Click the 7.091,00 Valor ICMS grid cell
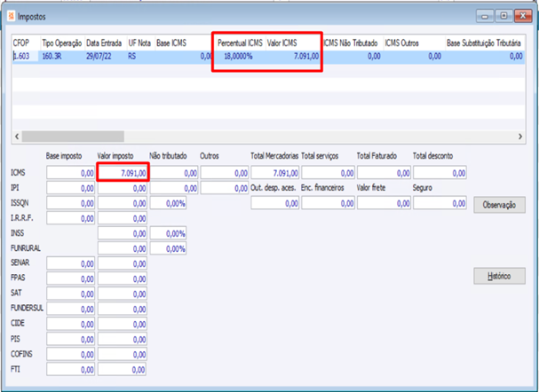 point(292,56)
